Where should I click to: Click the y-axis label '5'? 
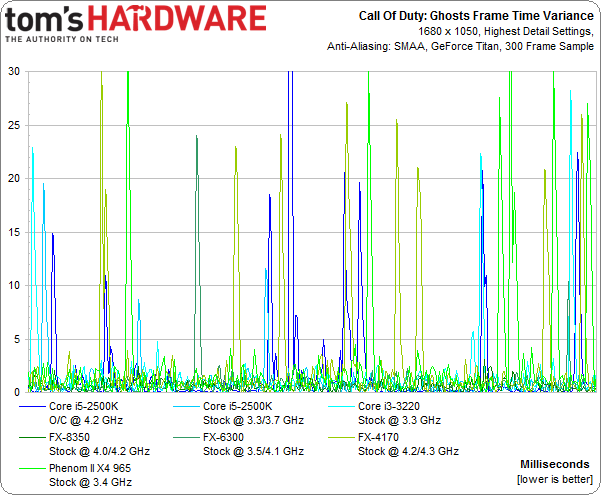(16, 339)
